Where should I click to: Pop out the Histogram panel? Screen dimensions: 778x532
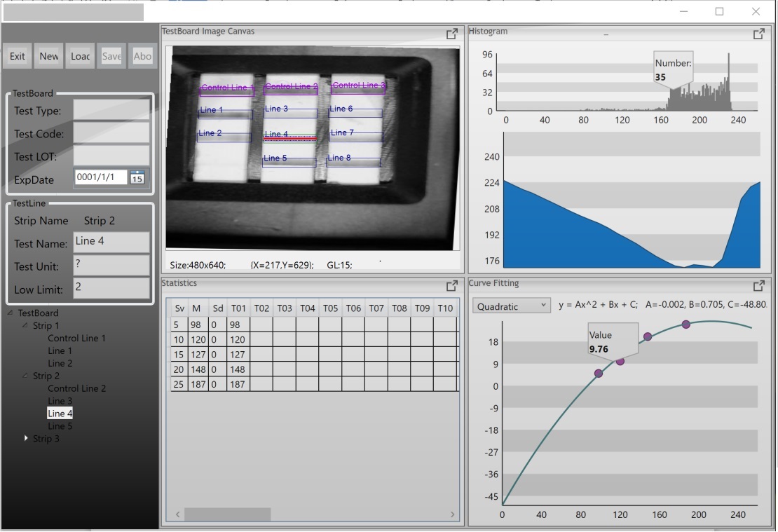click(758, 34)
